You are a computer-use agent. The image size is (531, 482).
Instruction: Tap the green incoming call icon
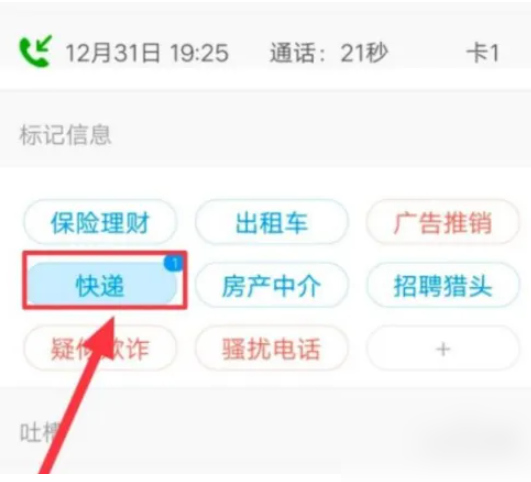[35, 51]
